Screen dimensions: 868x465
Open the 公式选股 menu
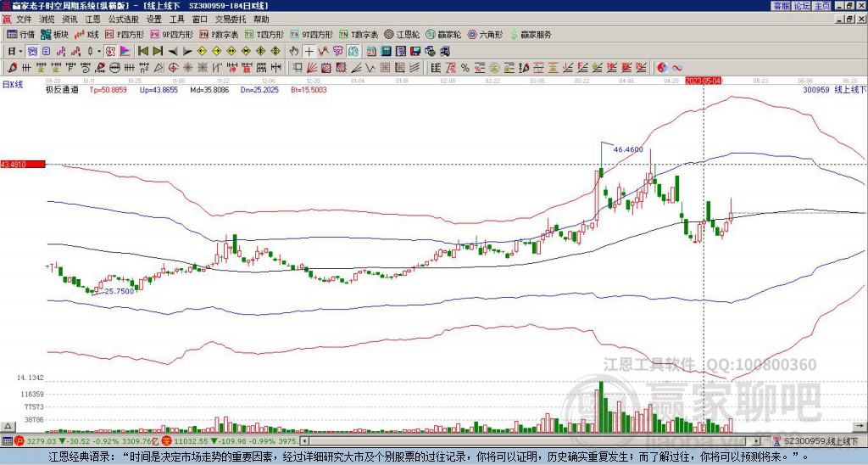(124, 20)
